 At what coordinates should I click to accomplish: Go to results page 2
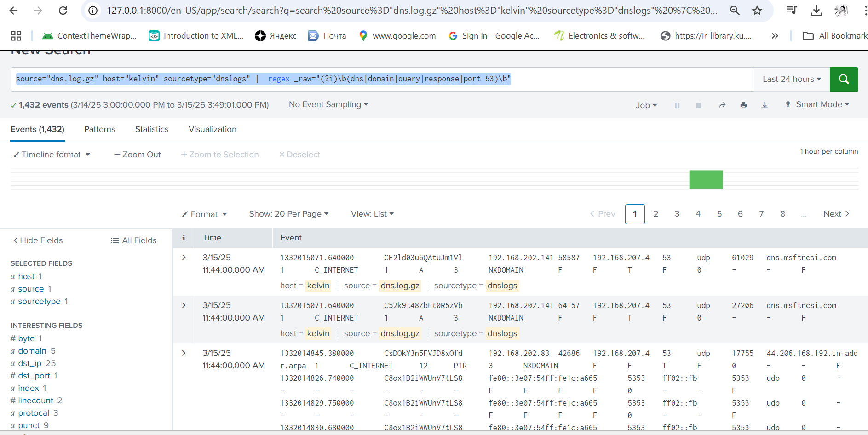click(x=656, y=214)
